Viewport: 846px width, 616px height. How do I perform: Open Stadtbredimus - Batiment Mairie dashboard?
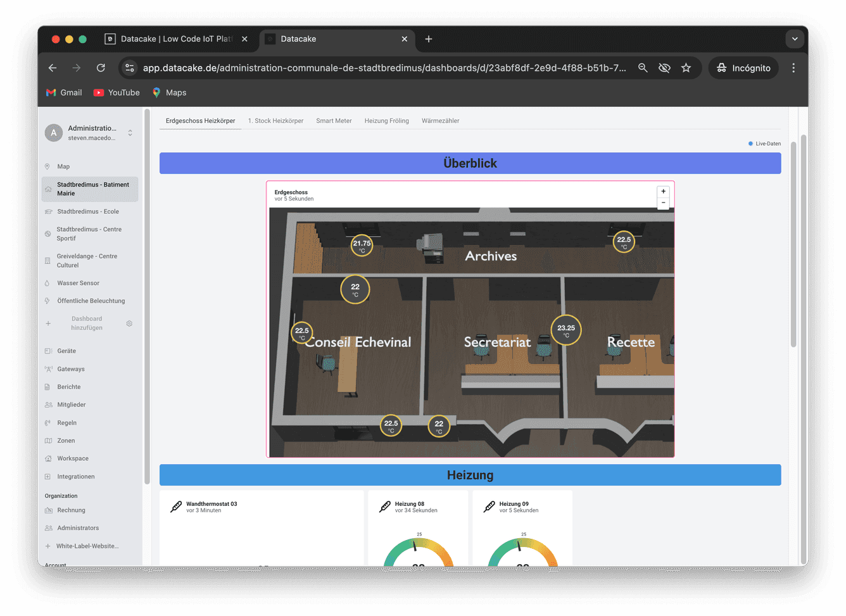pos(90,189)
